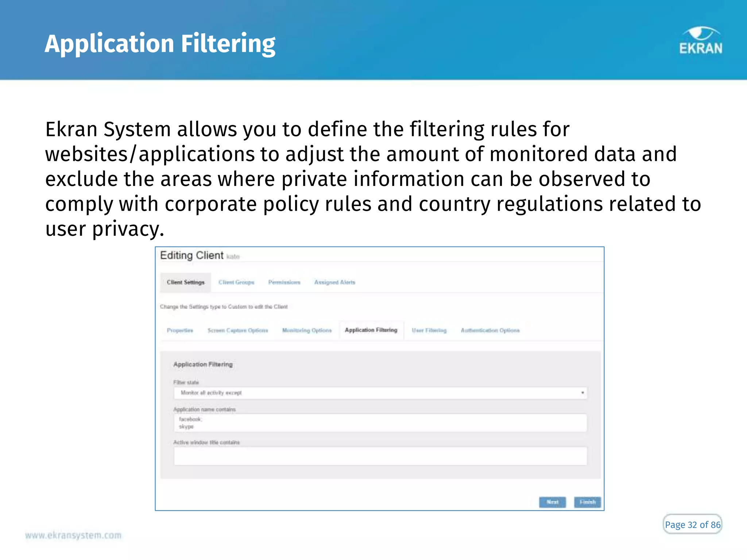The width and height of the screenshot is (747, 560).
Task: Click the Finish button
Action: [588, 502]
